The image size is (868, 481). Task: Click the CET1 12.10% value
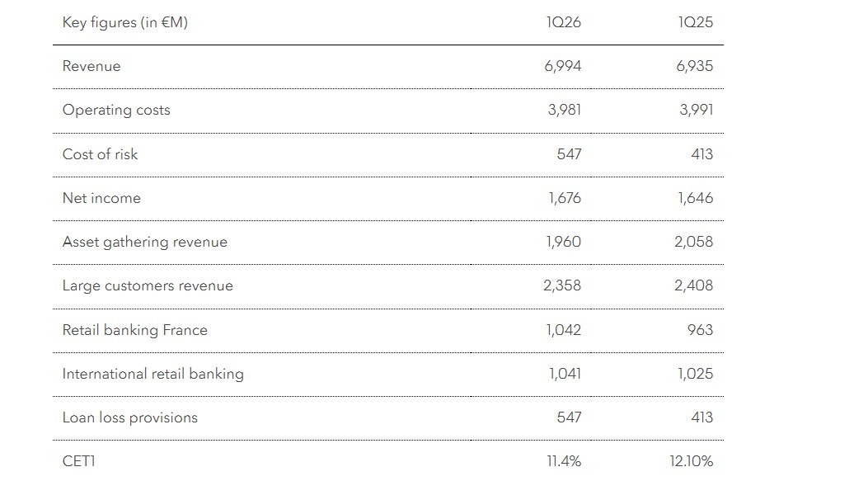coord(691,461)
